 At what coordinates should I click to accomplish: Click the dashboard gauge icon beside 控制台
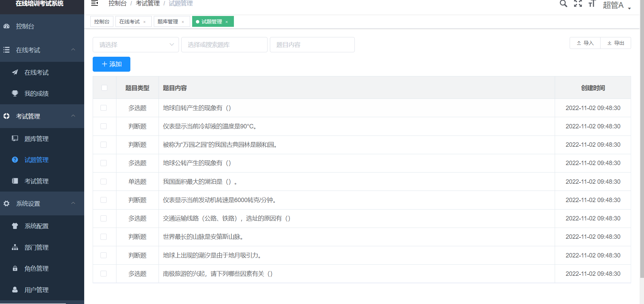click(6, 26)
